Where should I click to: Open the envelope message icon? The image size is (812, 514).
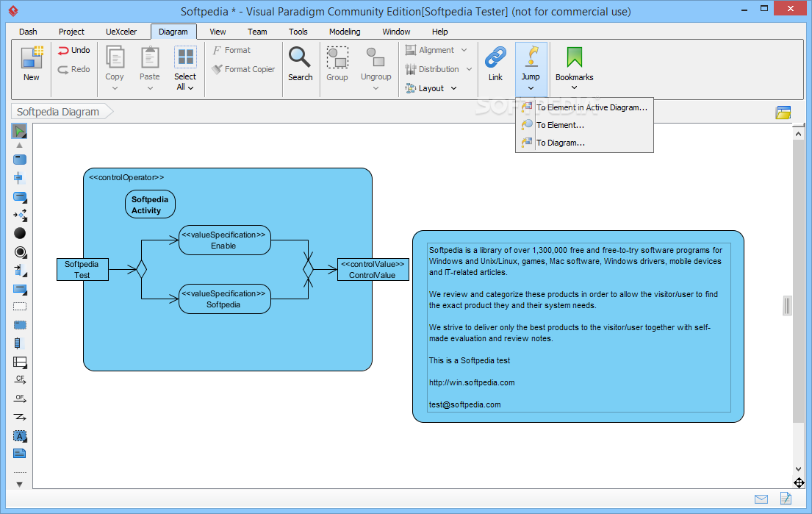pyautogui.click(x=761, y=499)
